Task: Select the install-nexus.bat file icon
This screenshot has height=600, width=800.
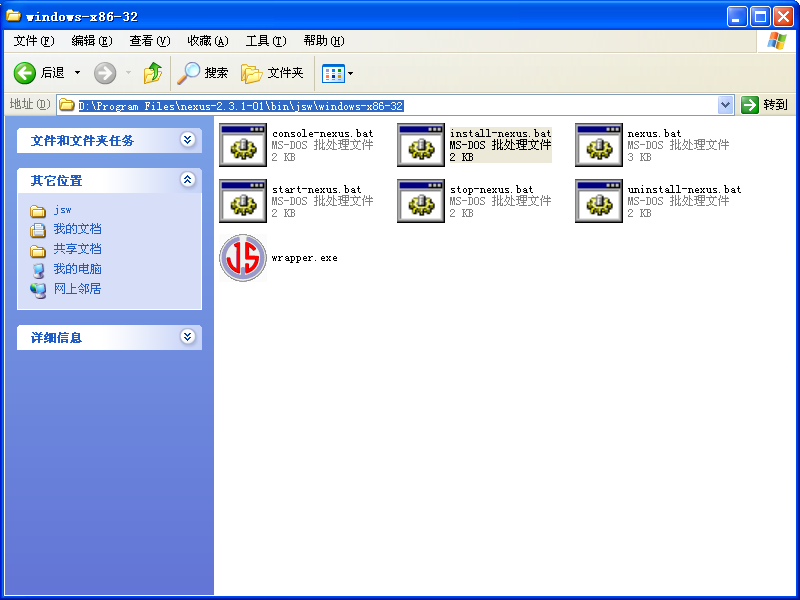Action: pyautogui.click(x=421, y=145)
